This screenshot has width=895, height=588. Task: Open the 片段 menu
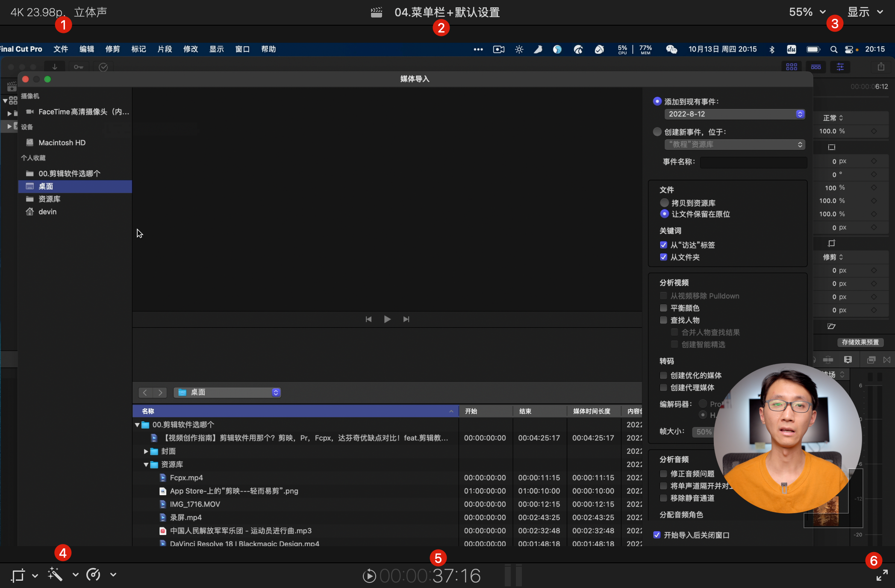click(x=165, y=49)
